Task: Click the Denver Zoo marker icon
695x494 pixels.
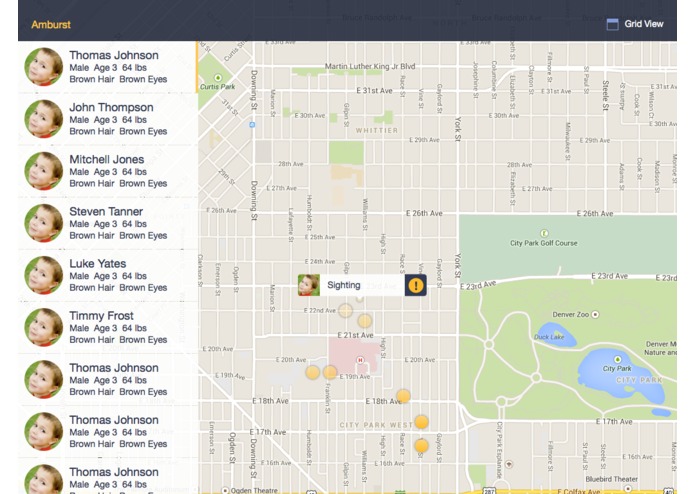Action: (595, 315)
